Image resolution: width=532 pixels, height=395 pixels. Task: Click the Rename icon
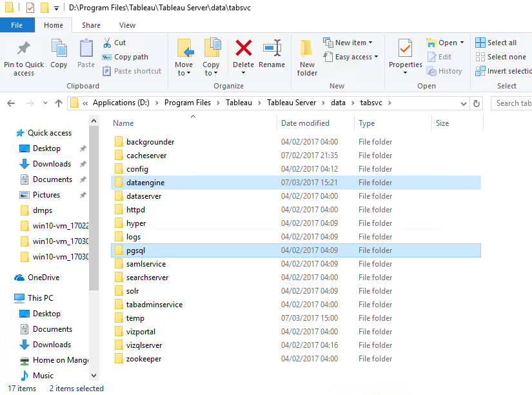coord(271,48)
